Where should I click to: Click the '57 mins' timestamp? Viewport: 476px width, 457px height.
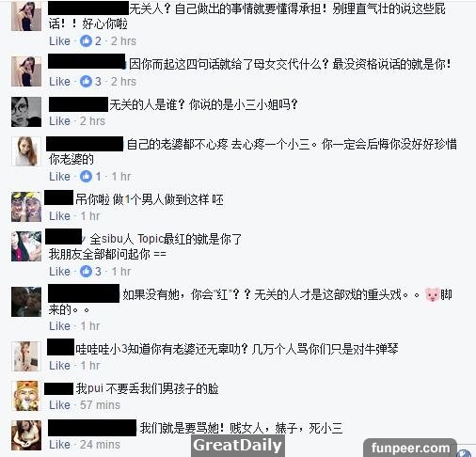point(100,405)
